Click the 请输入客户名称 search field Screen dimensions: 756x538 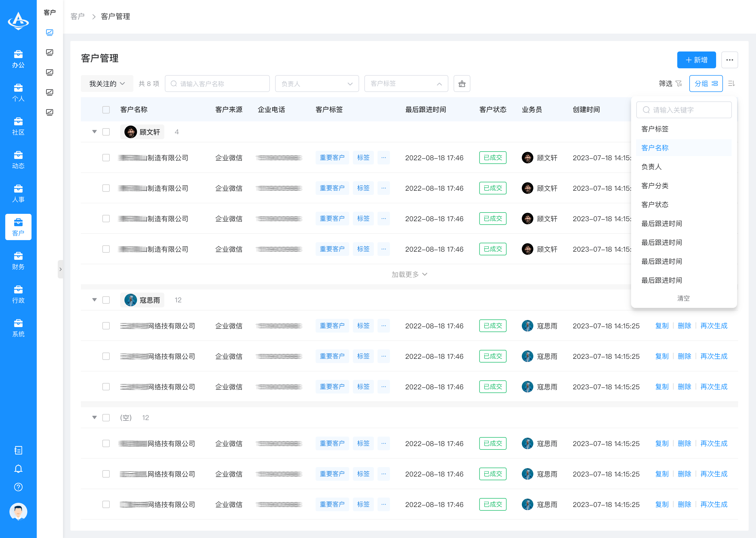pyautogui.click(x=217, y=84)
